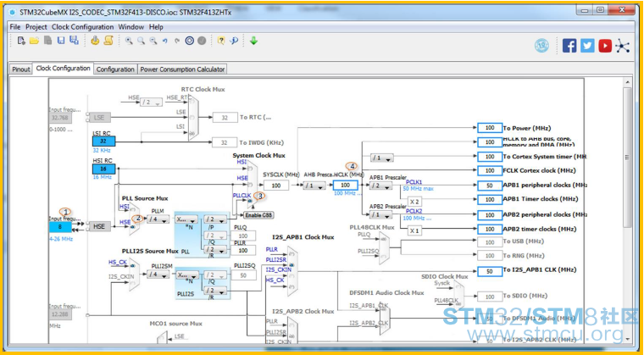Open the AHB Prescaler /1 dropdown

pyautogui.click(x=314, y=186)
